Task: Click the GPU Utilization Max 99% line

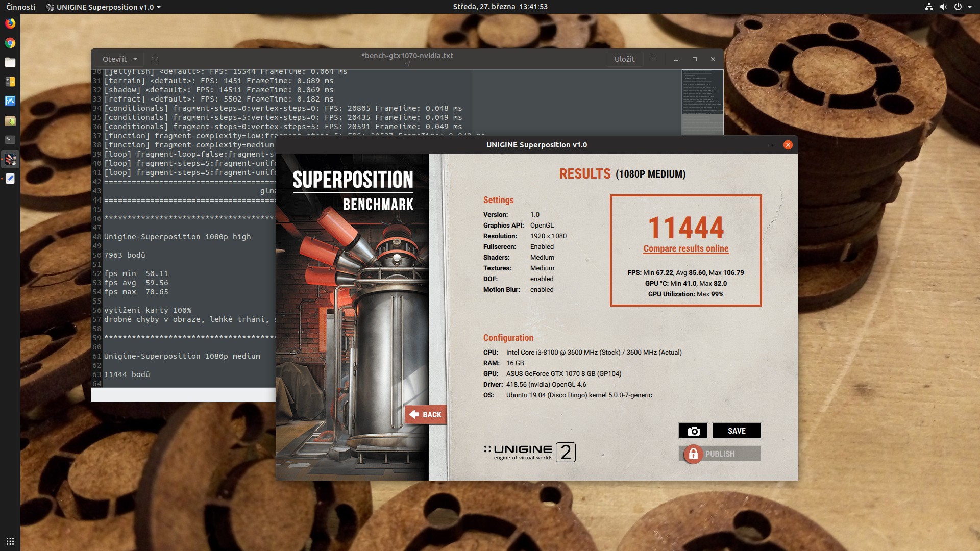Action: coord(685,294)
